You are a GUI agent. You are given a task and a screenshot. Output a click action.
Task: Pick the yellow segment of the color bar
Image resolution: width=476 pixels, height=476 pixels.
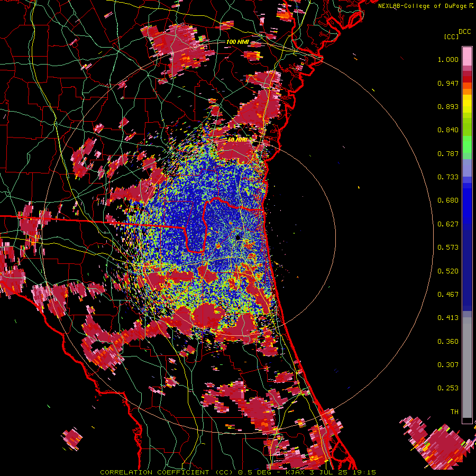(x=467, y=104)
